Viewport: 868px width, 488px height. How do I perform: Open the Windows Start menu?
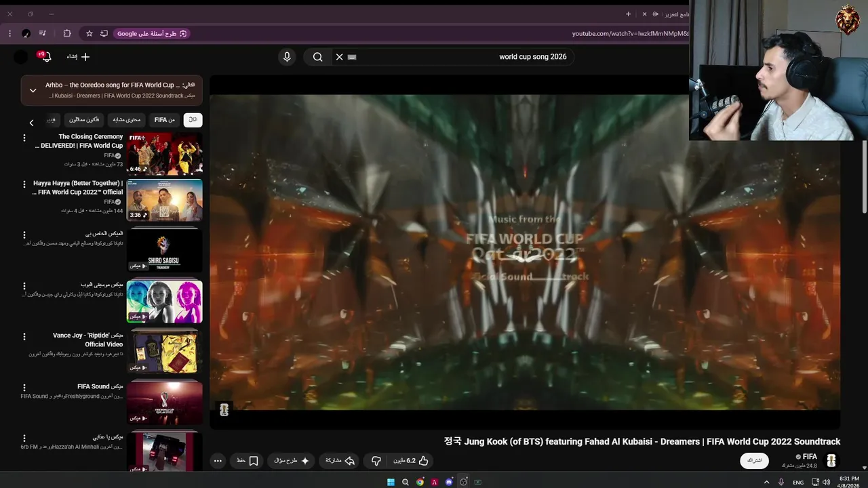[x=391, y=482]
